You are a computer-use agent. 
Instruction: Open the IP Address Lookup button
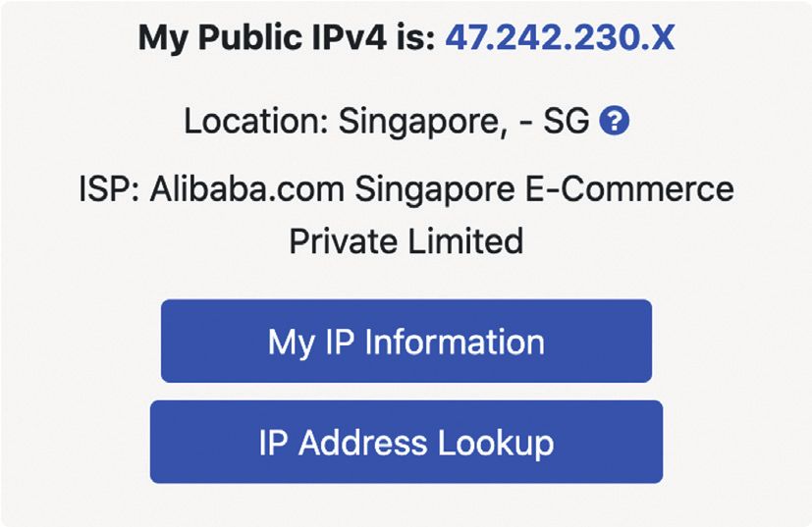click(x=406, y=442)
